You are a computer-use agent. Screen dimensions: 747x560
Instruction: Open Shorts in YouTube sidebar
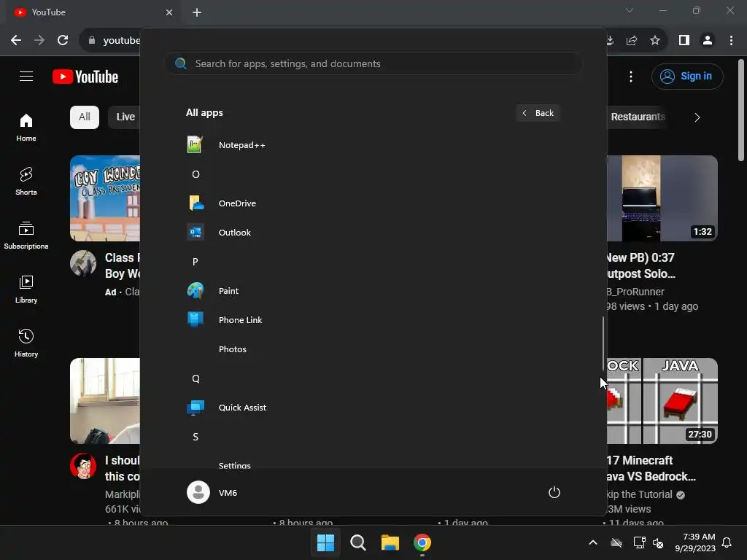tap(26, 182)
